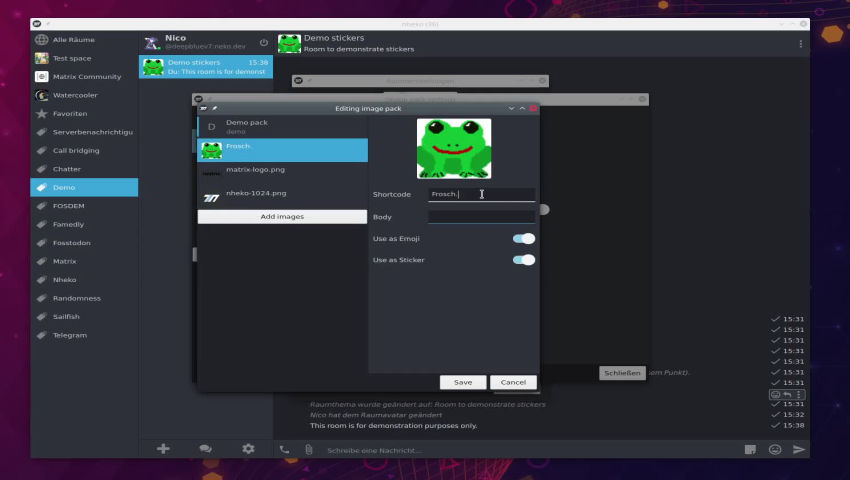850x480 pixels.
Task: Click reply arrow on hovered message
Action: (x=787, y=395)
